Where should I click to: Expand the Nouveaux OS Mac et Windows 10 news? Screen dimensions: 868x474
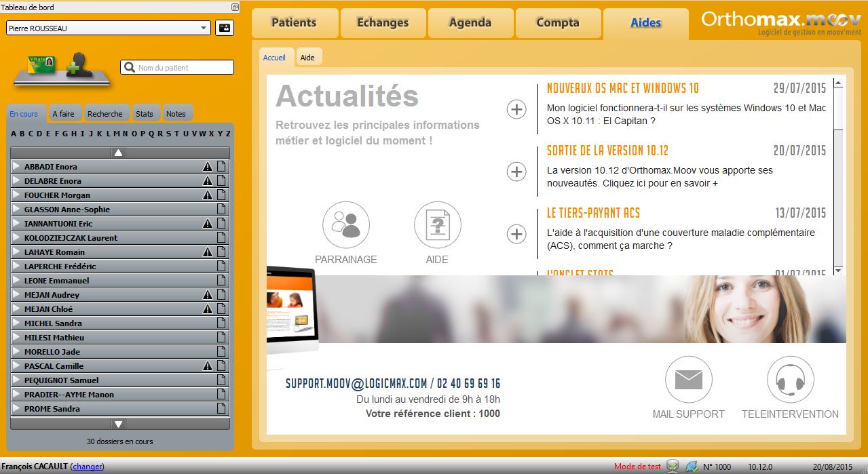(x=516, y=109)
